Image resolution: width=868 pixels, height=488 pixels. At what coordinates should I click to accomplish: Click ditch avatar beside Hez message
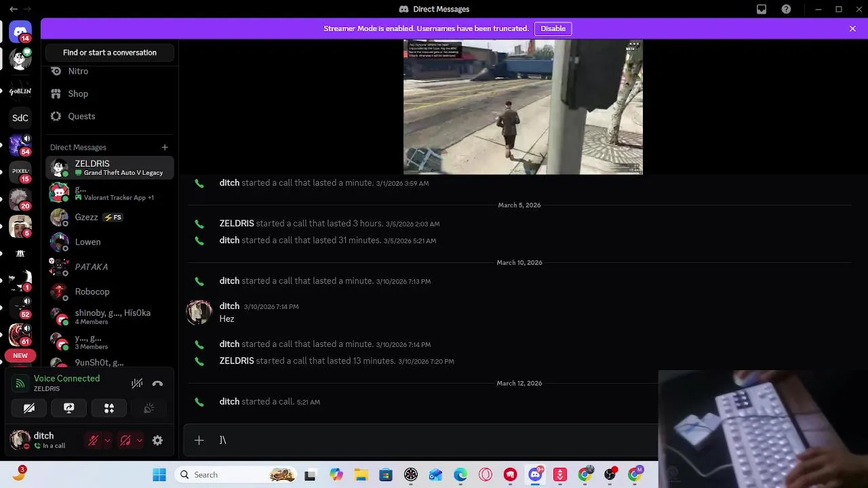coord(199,312)
